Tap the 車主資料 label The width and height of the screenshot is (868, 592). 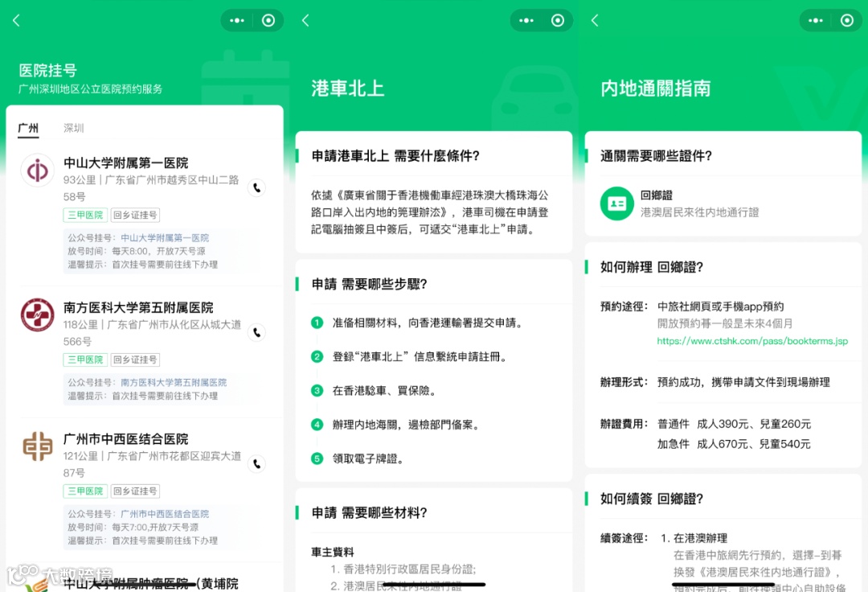click(x=332, y=552)
